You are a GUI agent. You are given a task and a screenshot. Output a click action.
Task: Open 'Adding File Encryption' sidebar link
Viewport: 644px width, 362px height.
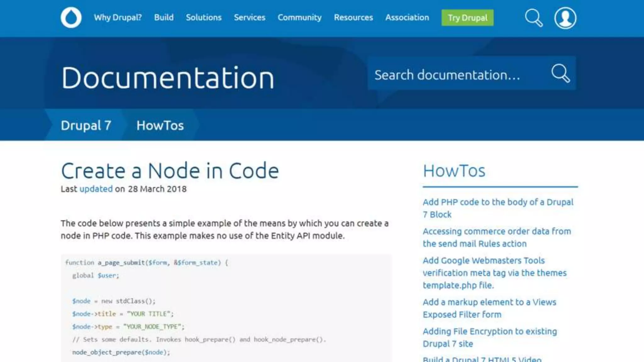(489, 332)
